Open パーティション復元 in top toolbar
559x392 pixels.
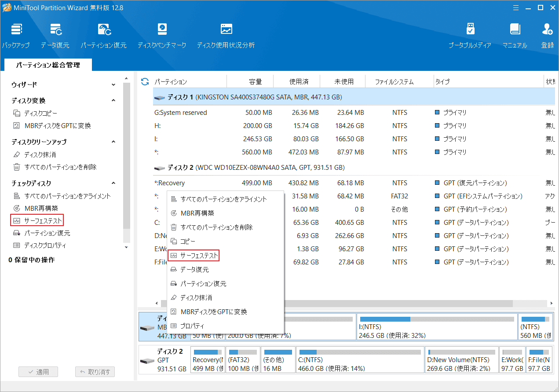pyautogui.click(x=103, y=36)
